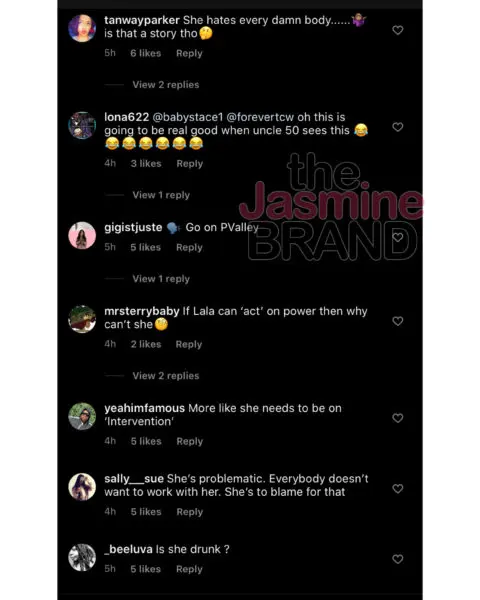Heart mrsterrybaby's comment about Lala
This screenshot has height=600, width=480.
pyautogui.click(x=398, y=321)
